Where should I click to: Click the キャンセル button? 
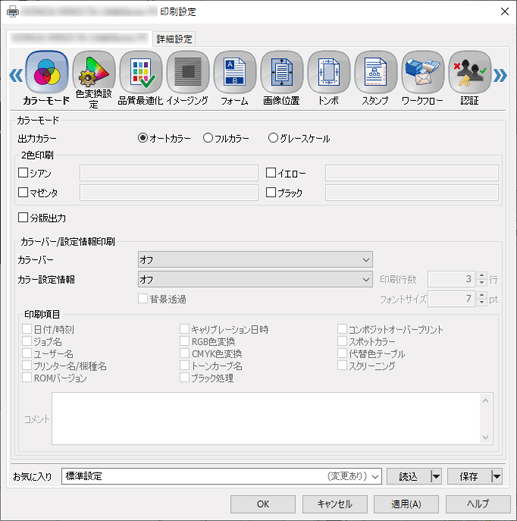(x=335, y=504)
